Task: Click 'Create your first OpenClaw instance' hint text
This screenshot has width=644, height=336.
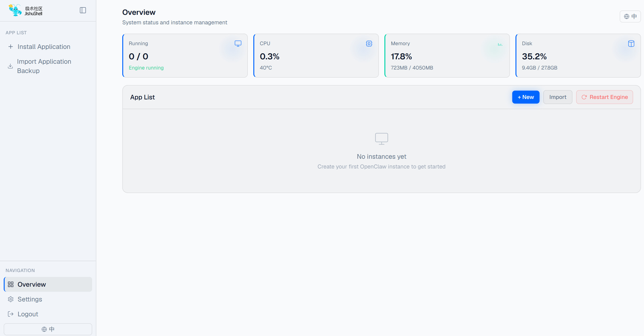Action: click(x=381, y=167)
